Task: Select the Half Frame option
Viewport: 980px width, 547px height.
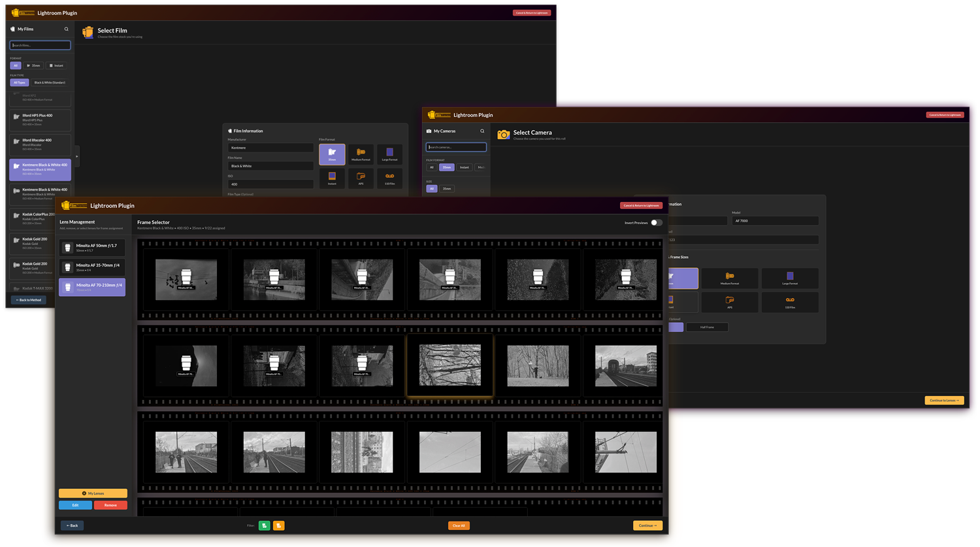Action: click(x=707, y=327)
